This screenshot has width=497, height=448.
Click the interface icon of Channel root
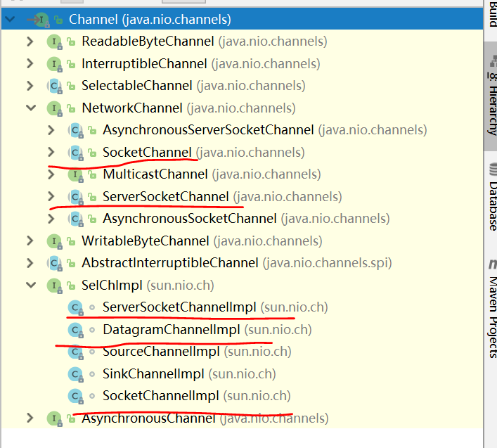[x=41, y=20]
